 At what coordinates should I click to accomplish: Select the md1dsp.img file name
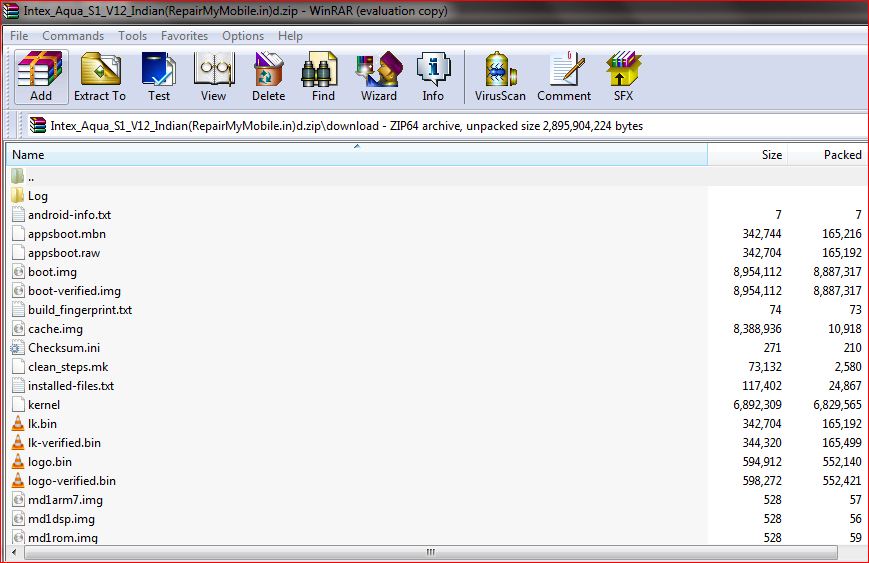[62, 519]
